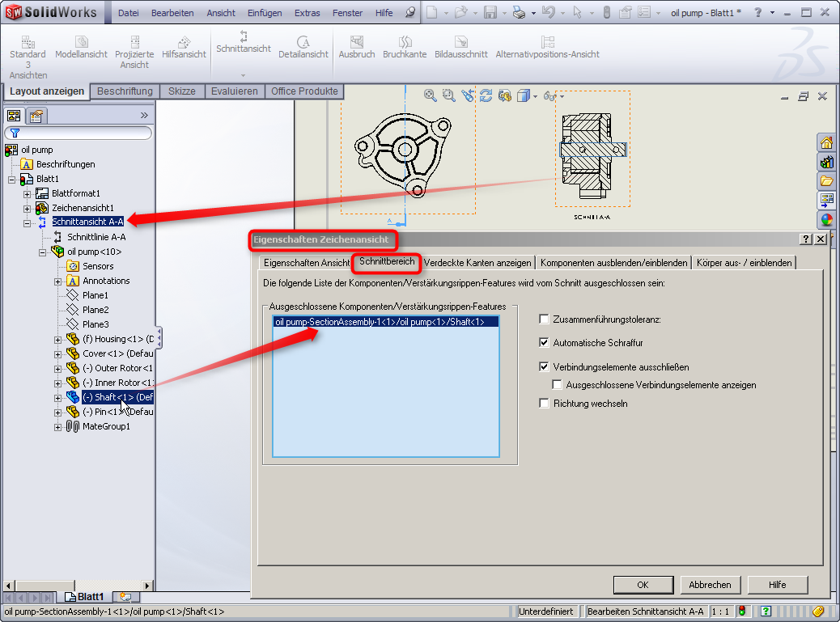The image size is (840, 622).
Task: Click the feature tree filter field
Action: (78, 133)
